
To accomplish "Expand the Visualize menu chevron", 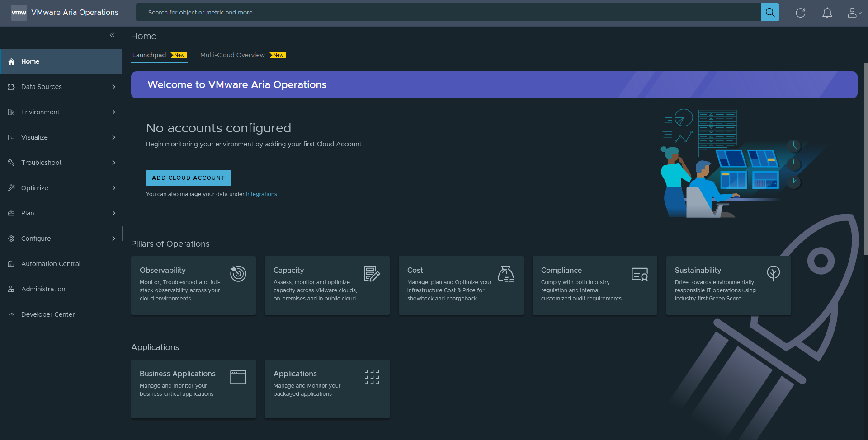I will [x=114, y=137].
